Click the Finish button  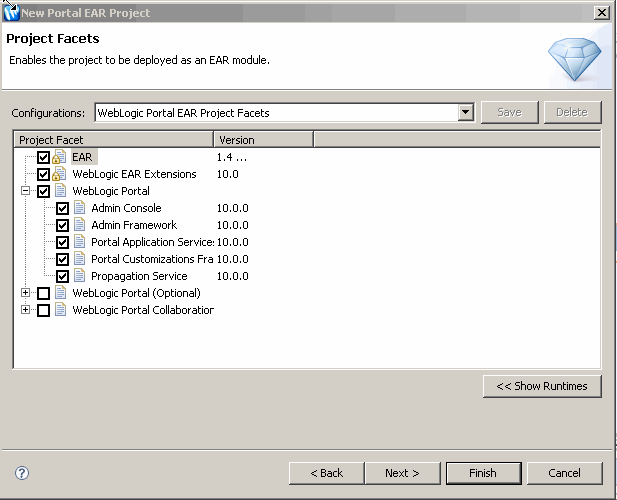point(483,473)
